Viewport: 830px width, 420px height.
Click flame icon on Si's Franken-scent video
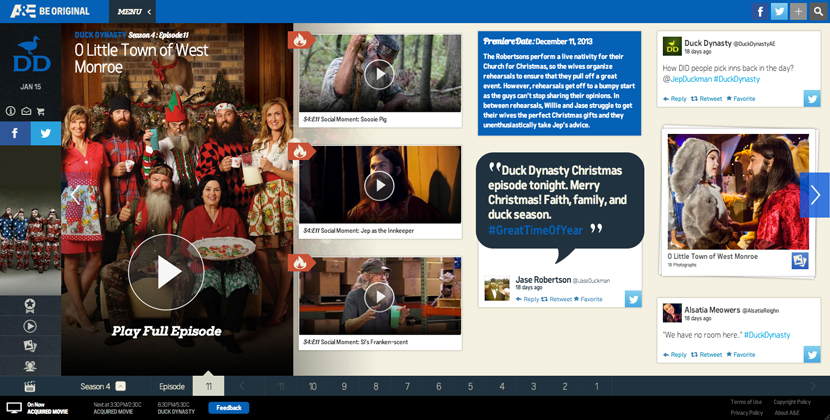(300, 263)
